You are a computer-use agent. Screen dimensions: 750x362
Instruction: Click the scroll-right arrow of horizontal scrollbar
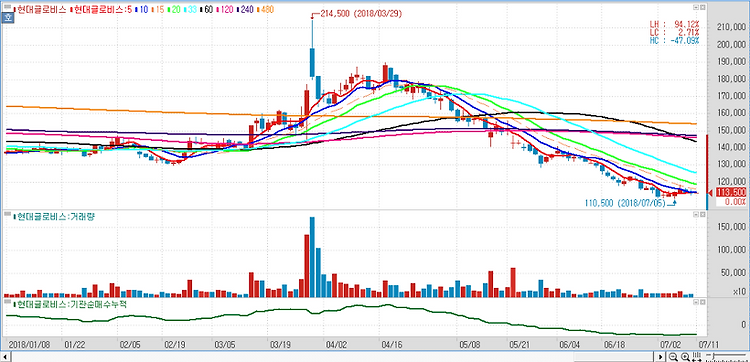pos(661,357)
